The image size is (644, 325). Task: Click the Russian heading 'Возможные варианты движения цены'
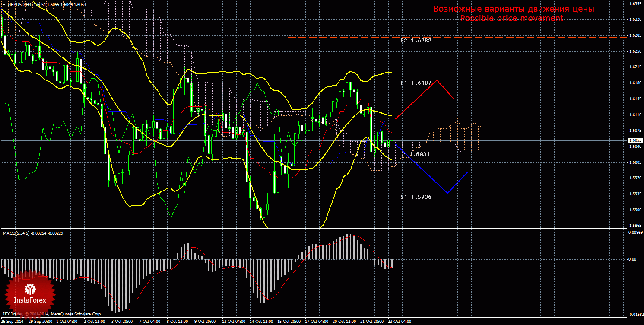pyautogui.click(x=514, y=9)
